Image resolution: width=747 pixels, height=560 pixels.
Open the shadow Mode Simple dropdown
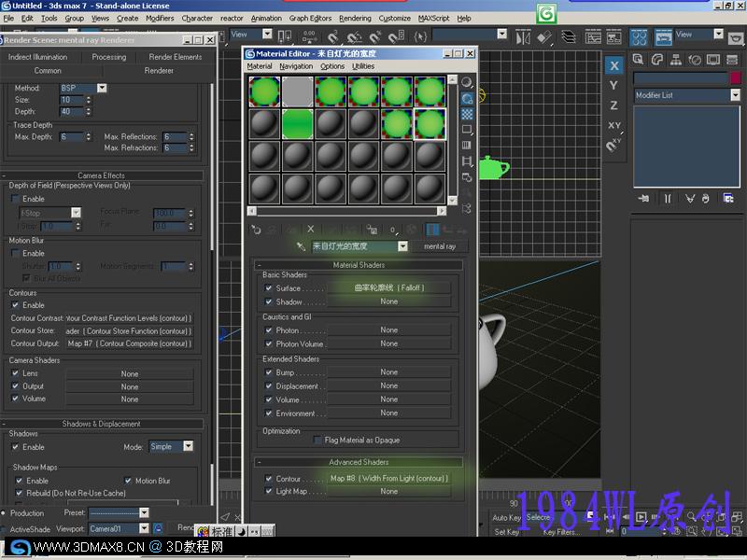click(x=188, y=447)
